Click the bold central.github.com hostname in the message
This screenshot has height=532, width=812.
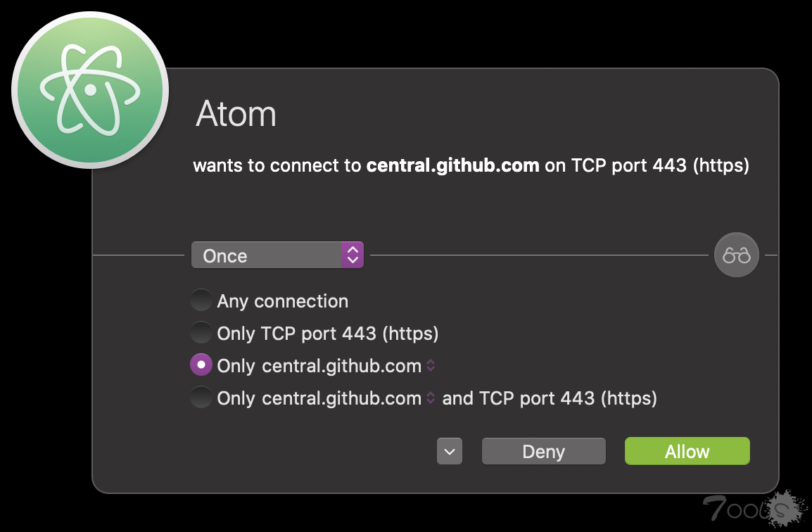452,166
